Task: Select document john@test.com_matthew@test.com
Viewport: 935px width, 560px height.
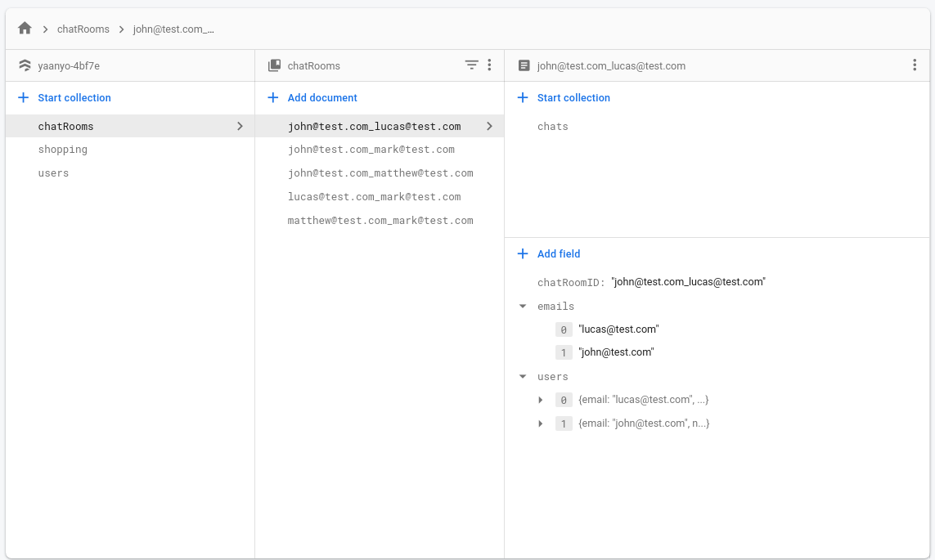Action: click(x=380, y=173)
